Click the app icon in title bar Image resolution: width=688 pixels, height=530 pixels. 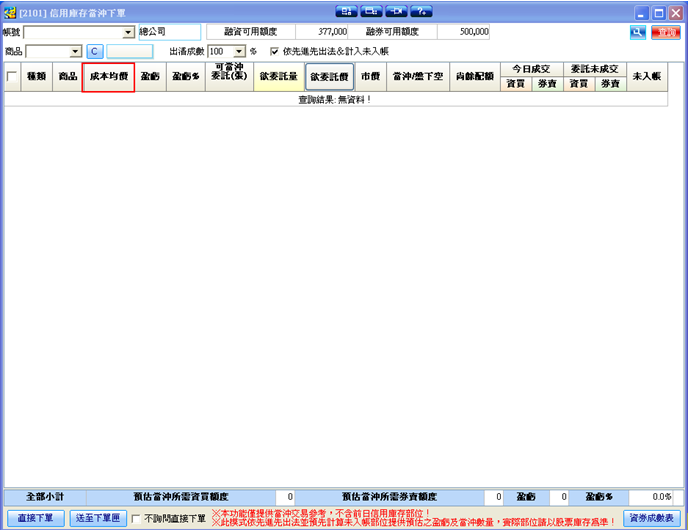(x=9, y=12)
